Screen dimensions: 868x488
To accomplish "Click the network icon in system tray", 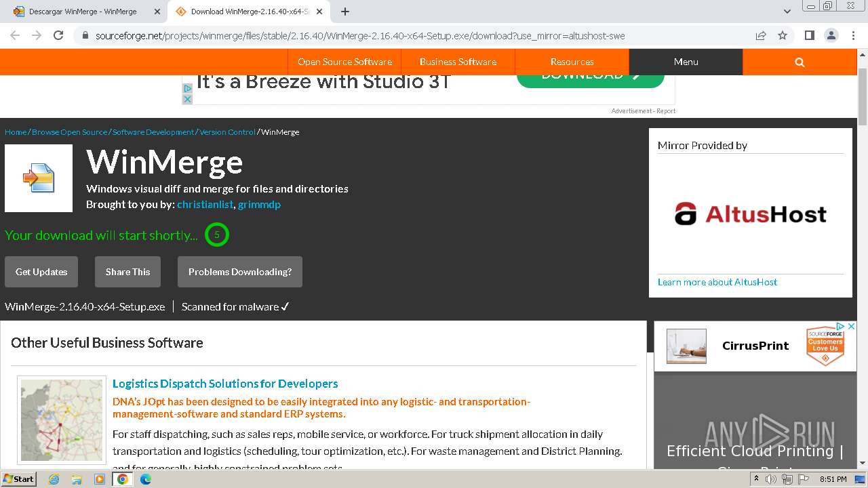I will point(787,479).
